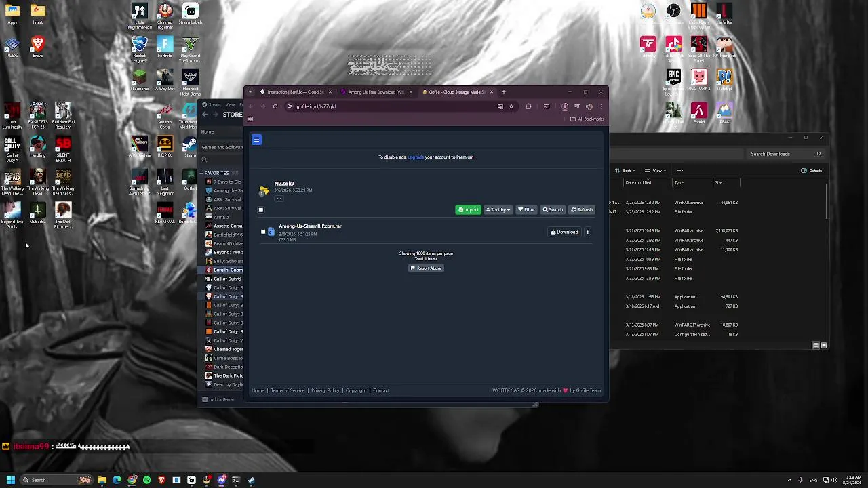Viewport: 868px width, 488px height.
Task: Open Brave shortcut on the desktop
Action: tap(38, 47)
